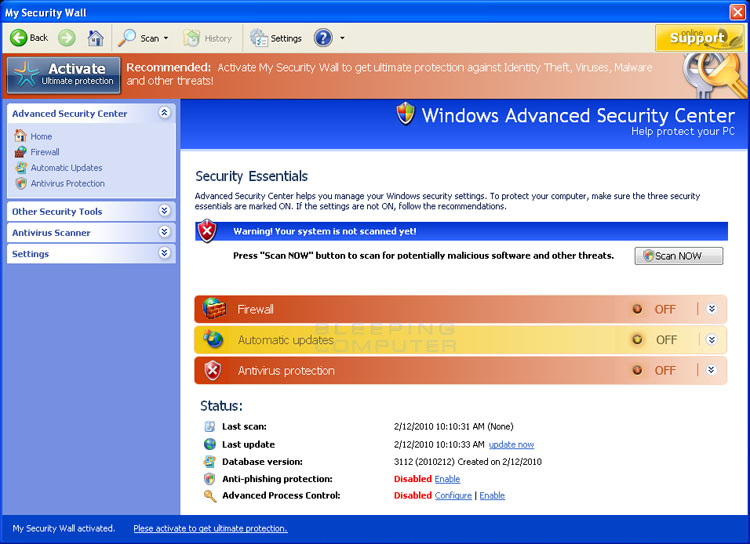750x544 pixels.
Task: Click the blue Help question mark icon
Action: (x=323, y=38)
